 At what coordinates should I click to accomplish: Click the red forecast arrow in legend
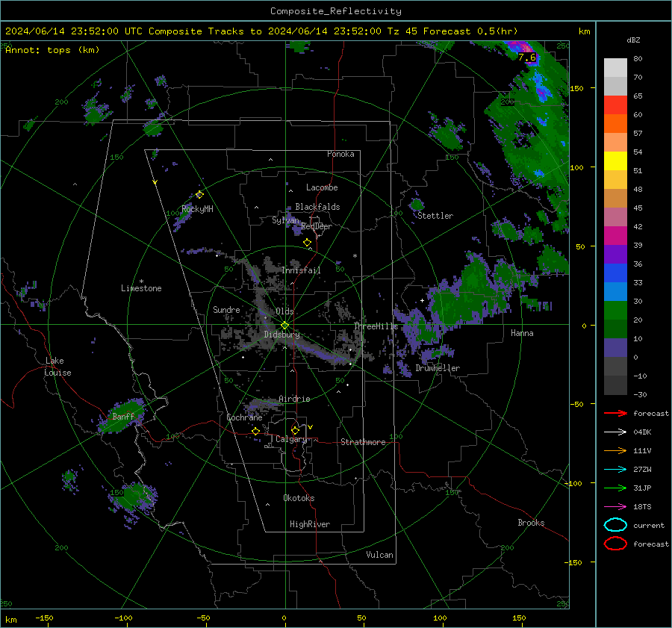(615, 413)
